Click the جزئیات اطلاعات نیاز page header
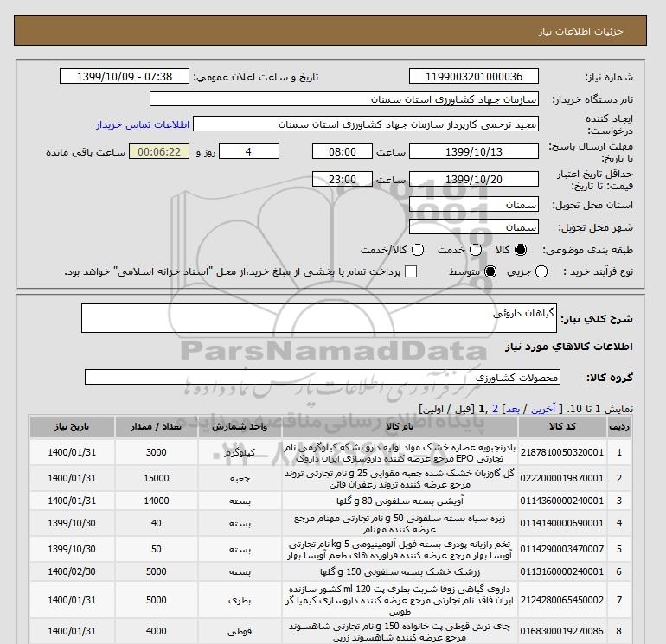Viewport: 666px width, 644px height. click(580, 31)
